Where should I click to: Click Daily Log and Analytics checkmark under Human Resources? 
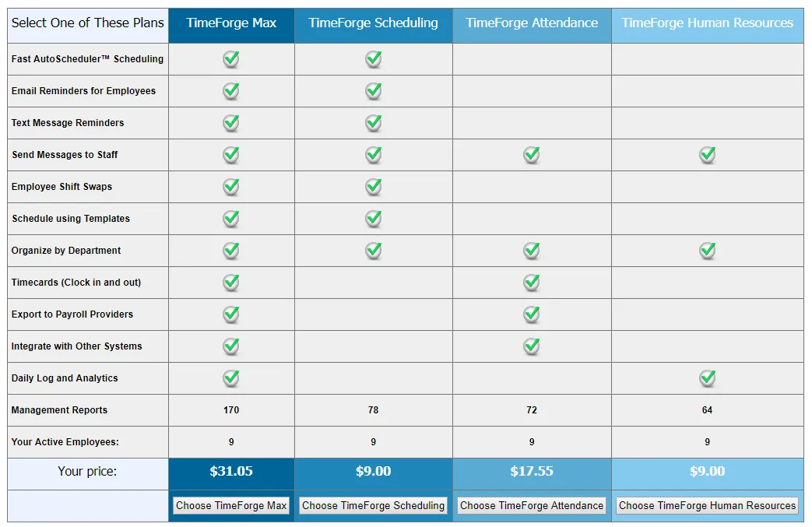pyautogui.click(x=708, y=378)
